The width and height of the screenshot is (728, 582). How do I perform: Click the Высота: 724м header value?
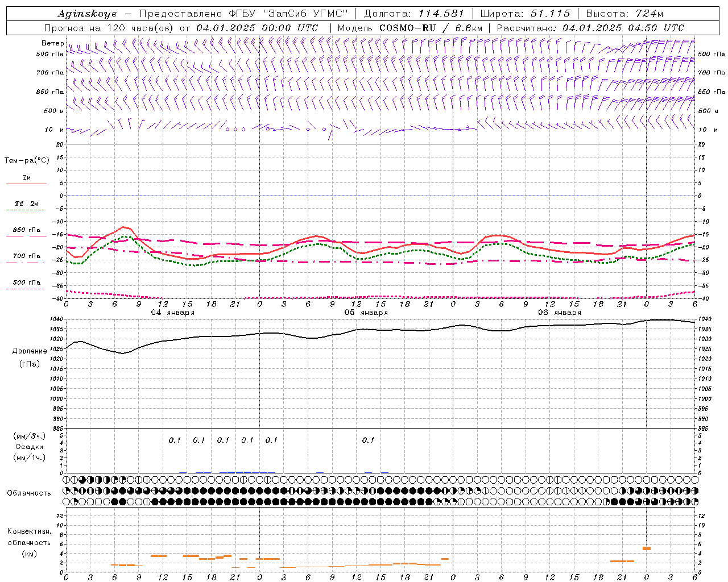click(x=624, y=14)
